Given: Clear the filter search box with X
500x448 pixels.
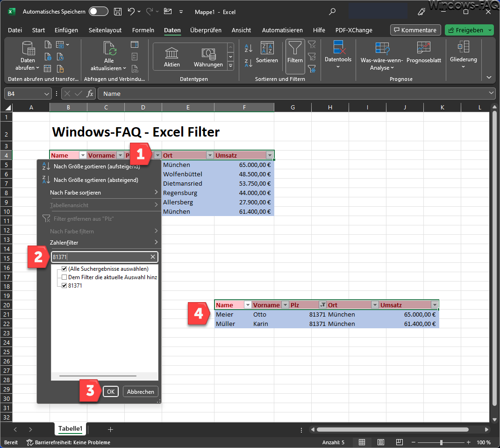Looking at the screenshot, I should [153, 257].
